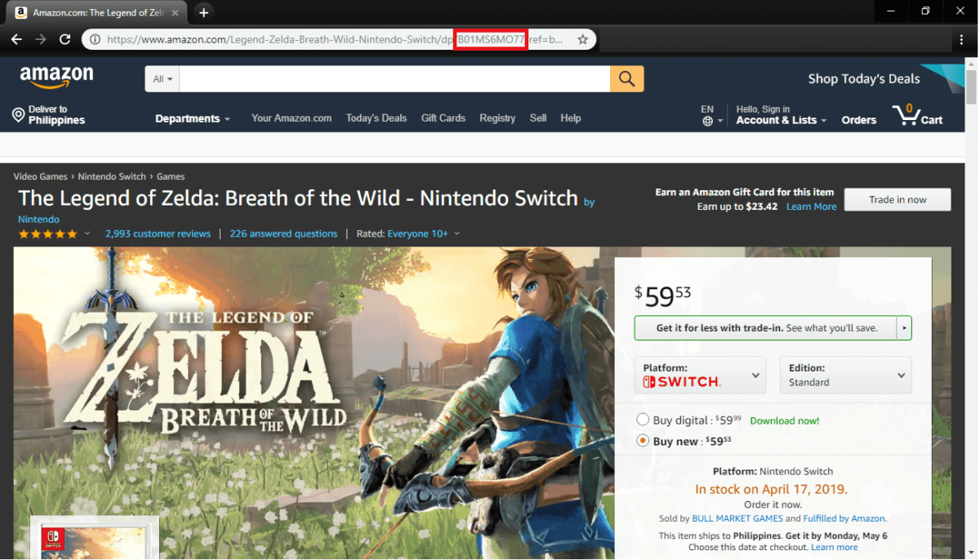Select the Buy new radio option

click(643, 441)
